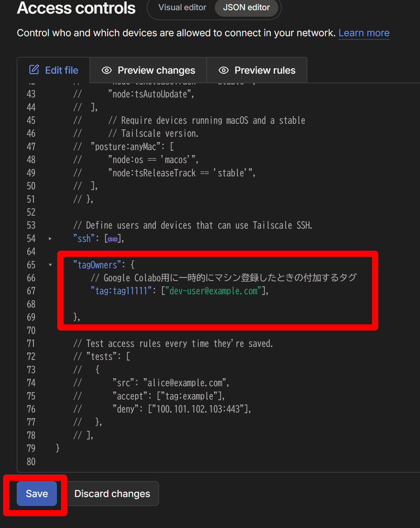Click the folded placeholder icon in ssh brackets
This screenshot has height=528, width=420.
113,239
